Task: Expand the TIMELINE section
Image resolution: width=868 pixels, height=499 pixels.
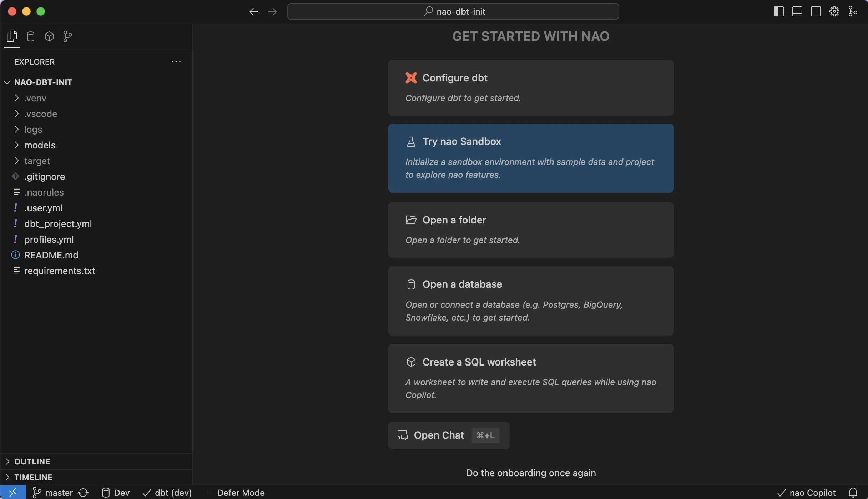Action: pos(96,477)
